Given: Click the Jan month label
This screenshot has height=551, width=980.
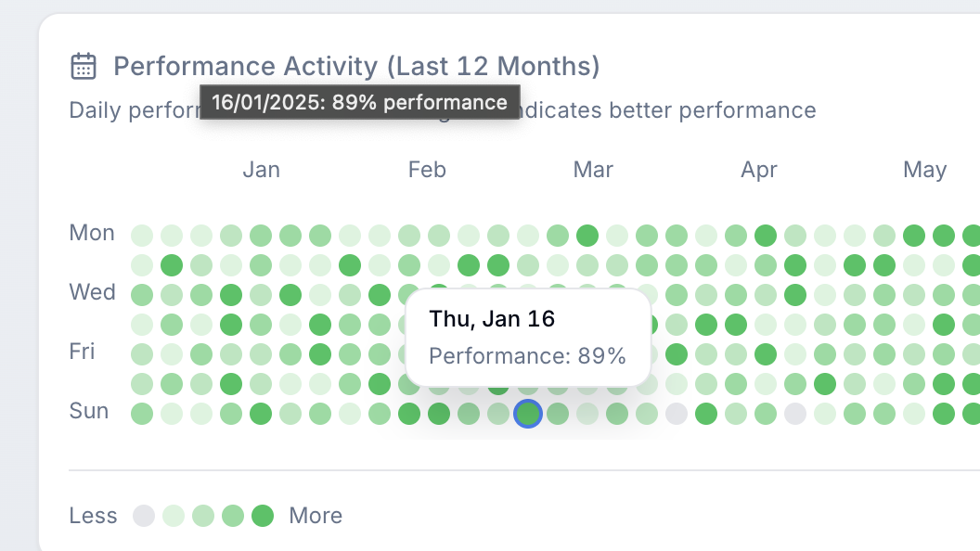Looking at the screenshot, I should [261, 170].
